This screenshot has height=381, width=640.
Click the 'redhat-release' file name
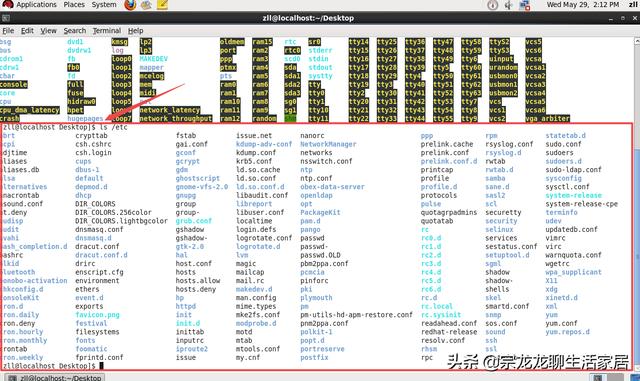(x=449, y=332)
